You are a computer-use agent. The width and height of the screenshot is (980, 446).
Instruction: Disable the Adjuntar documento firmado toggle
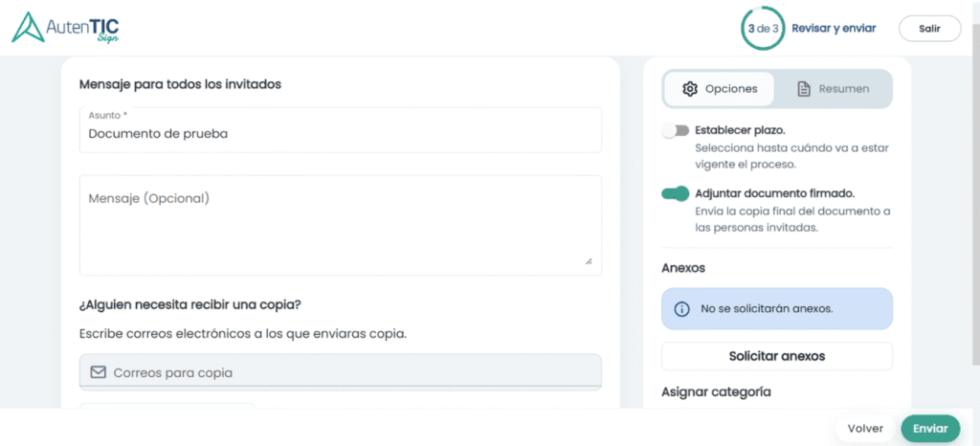(675, 193)
